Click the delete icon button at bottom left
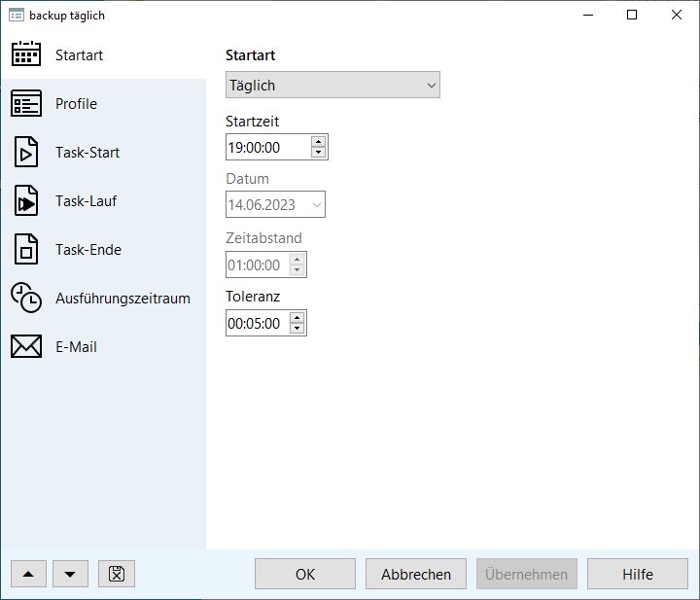 point(117,574)
